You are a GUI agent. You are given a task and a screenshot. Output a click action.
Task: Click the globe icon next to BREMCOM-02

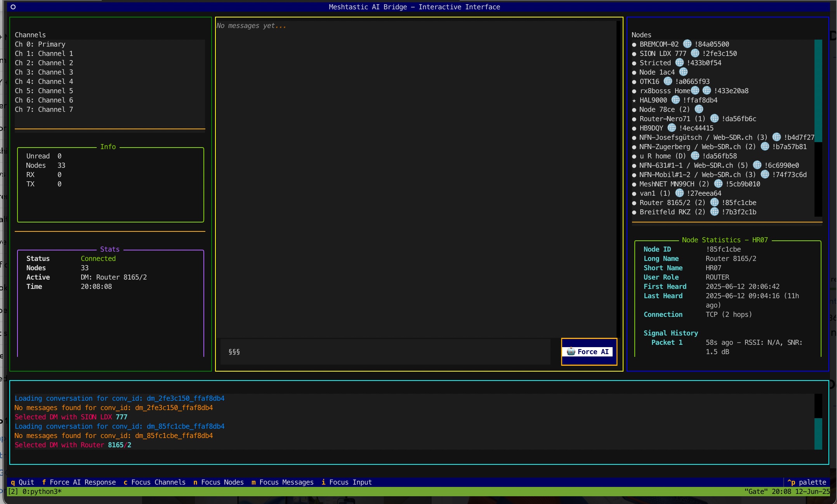point(687,44)
